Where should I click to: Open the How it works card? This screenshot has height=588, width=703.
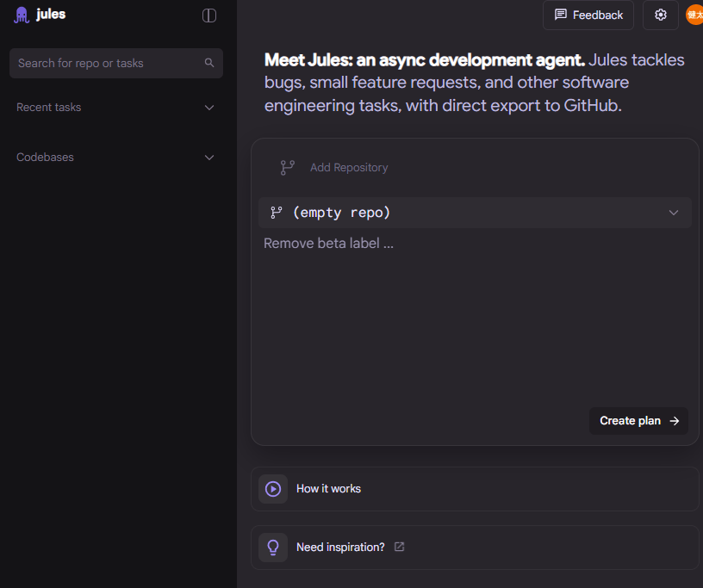pos(475,489)
